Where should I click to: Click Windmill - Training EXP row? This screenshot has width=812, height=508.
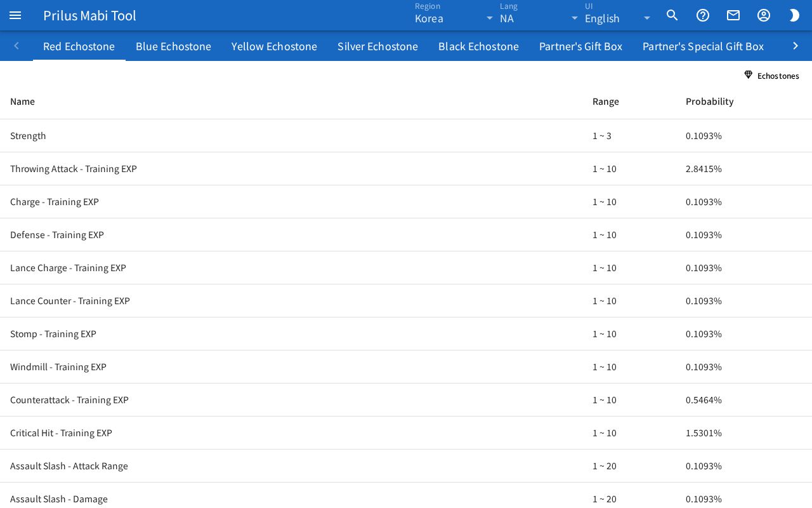pos(406,367)
